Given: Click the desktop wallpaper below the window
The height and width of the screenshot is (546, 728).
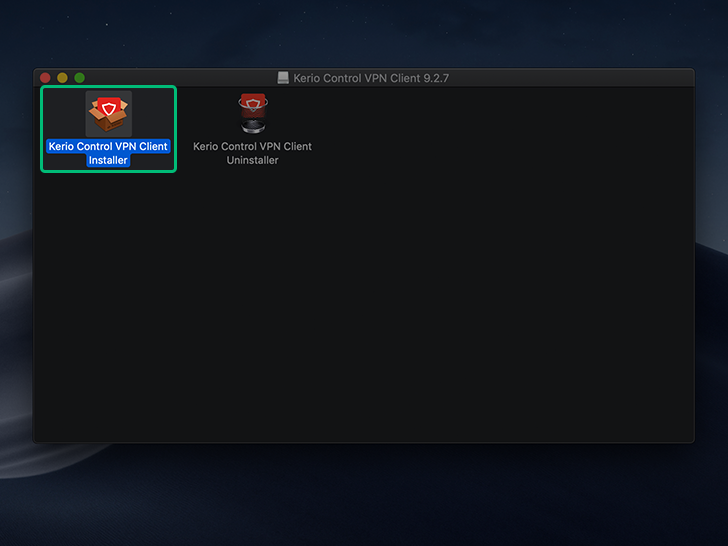Looking at the screenshot, I should coord(364,495).
